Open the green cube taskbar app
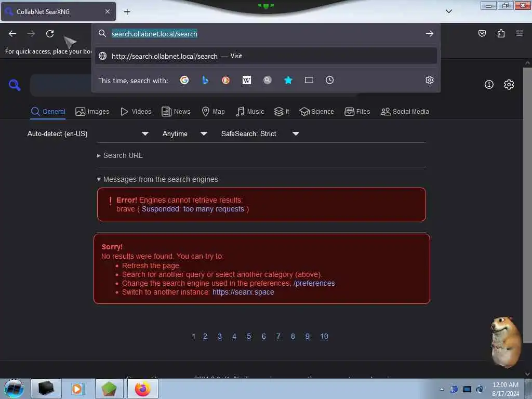The image size is (532, 399). 109,389
